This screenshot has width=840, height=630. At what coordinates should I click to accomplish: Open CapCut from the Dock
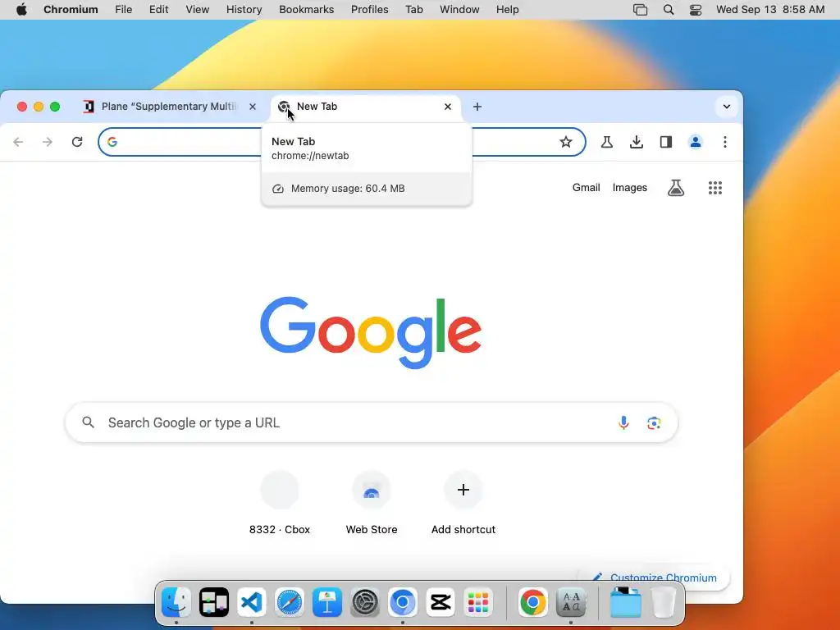(441, 602)
